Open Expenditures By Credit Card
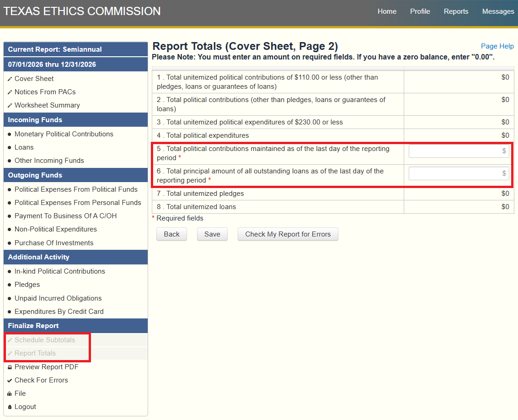 point(59,312)
